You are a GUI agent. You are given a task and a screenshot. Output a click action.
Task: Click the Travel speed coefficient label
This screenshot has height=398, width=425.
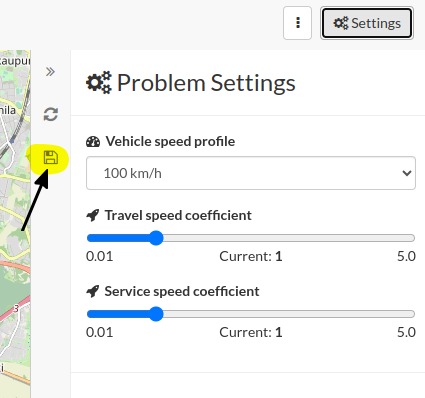(x=178, y=215)
